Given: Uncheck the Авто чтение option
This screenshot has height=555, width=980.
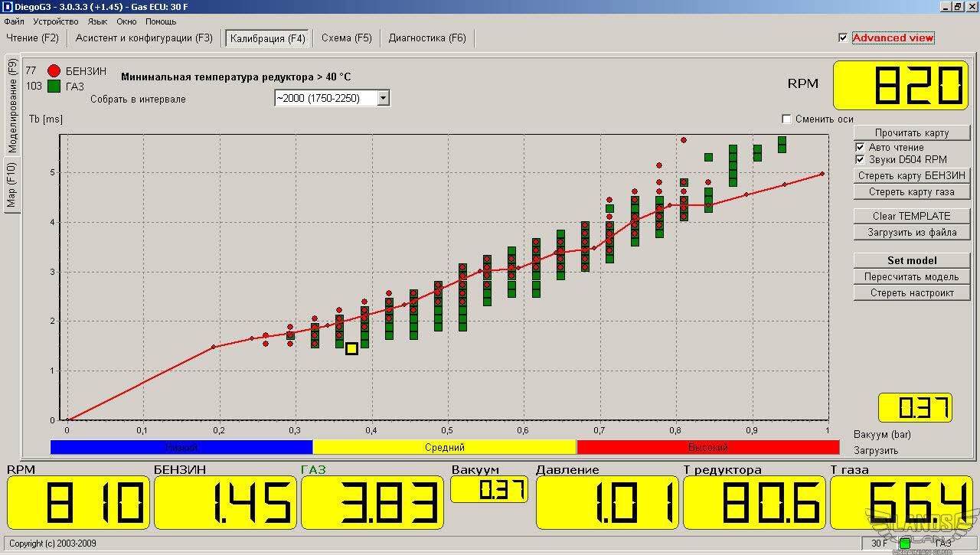Looking at the screenshot, I should tap(861, 147).
